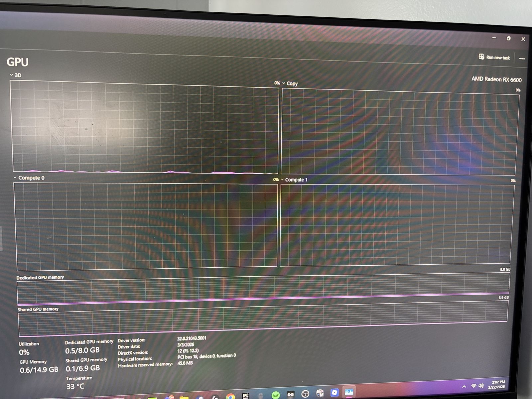532x399 pixels.
Task: Open Spotify from the taskbar
Action: pos(275,395)
